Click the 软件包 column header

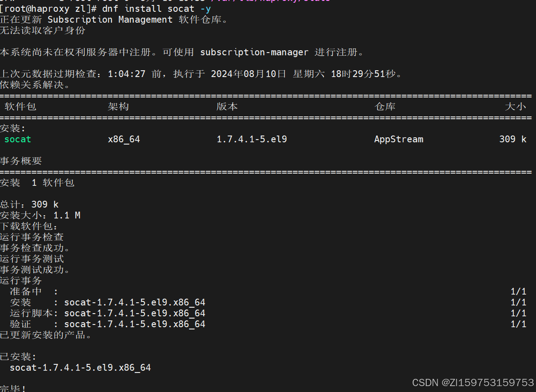tap(20, 106)
